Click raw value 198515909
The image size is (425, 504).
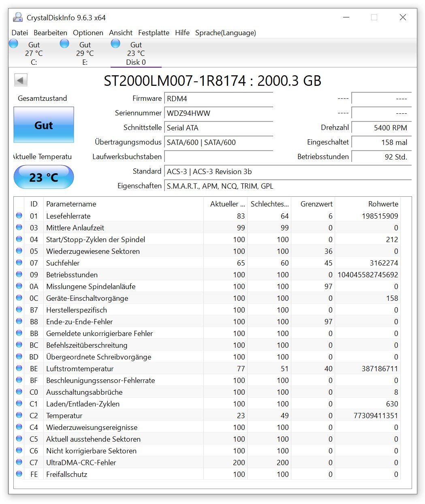(x=380, y=216)
